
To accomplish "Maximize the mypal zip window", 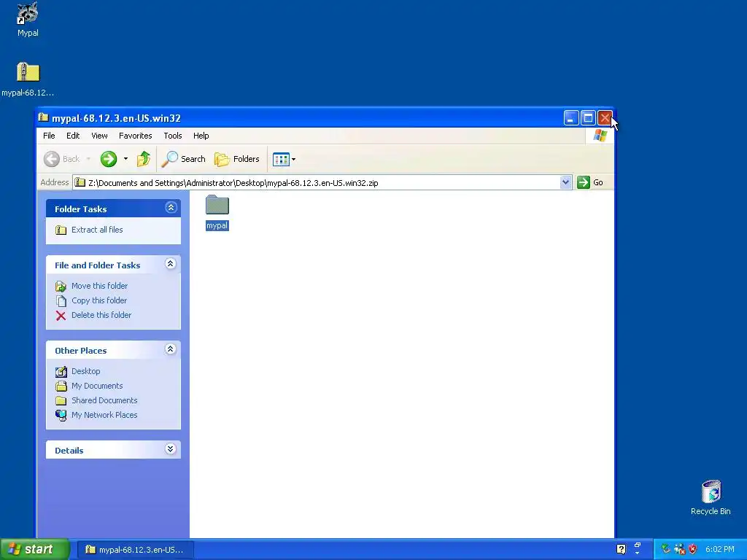I will click(x=588, y=117).
